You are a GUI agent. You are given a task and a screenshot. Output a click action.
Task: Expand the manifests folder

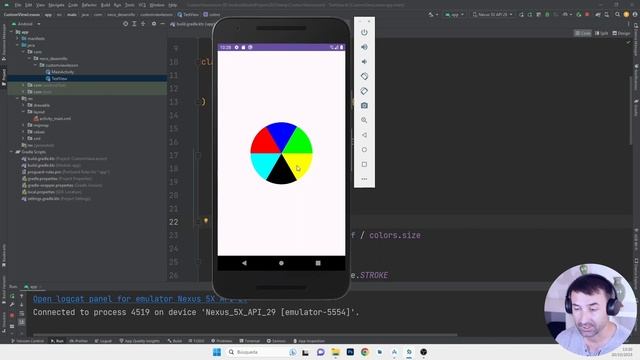[x=18, y=38]
